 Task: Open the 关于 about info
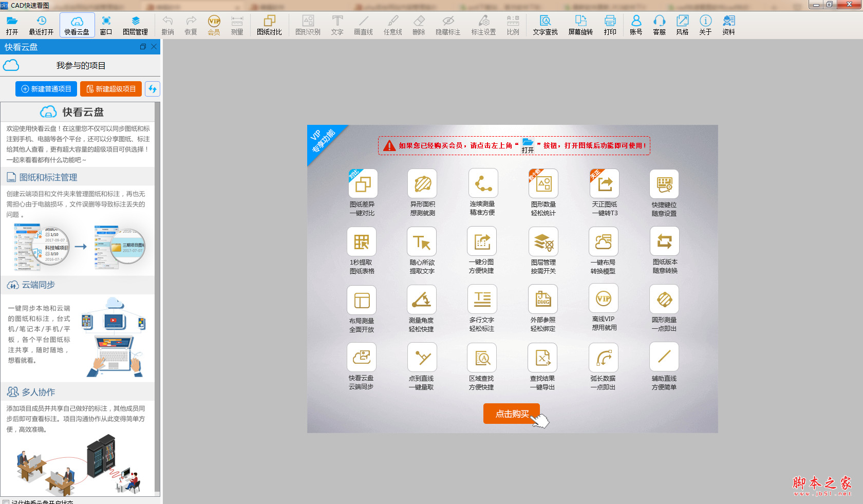pos(705,25)
